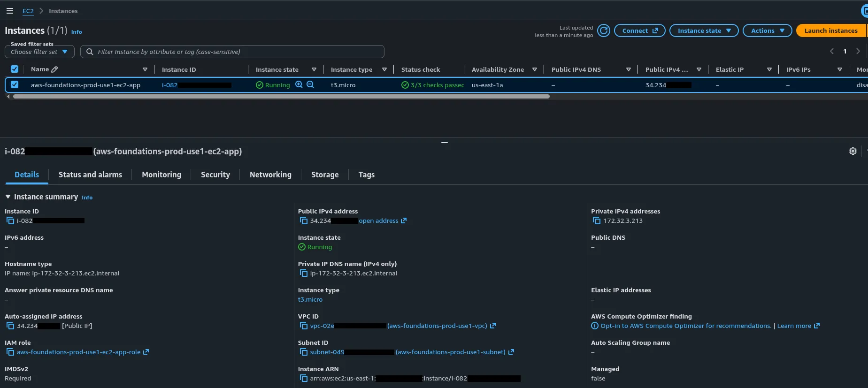Uncheck the aws-foundations-prod-use1-ec2-app row checkbox
The image size is (868, 388).
[15, 85]
